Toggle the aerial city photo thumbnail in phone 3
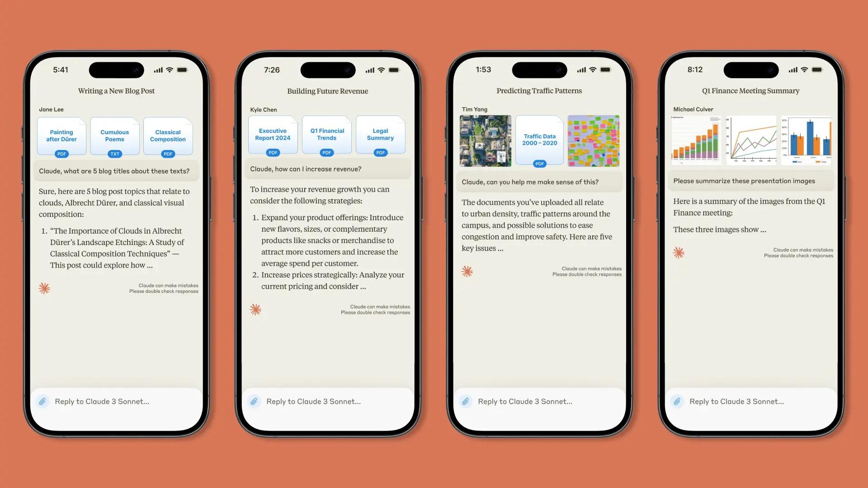Image resolution: width=868 pixels, height=488 pixels. [x=486, y=141]
